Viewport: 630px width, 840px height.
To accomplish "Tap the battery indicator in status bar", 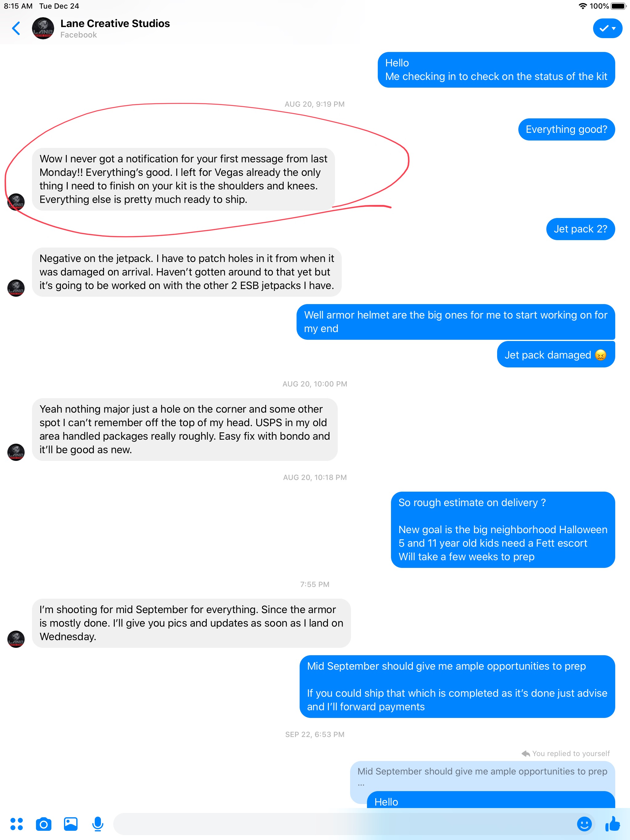I will (x=618, y=6).
